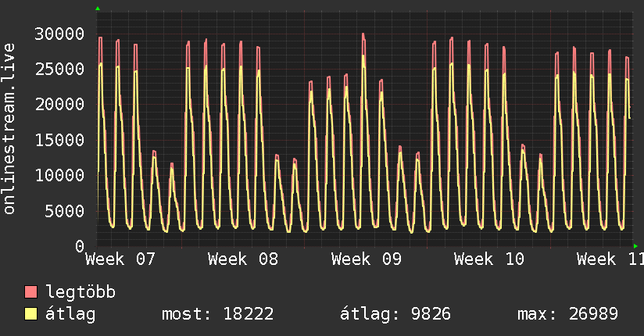Screen dimensions: 644x336
Task: Click the 25000 y-axis tick label
Action: (59, 70)
